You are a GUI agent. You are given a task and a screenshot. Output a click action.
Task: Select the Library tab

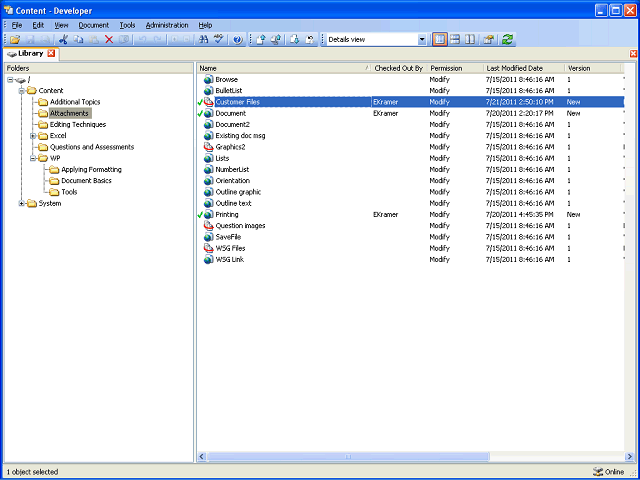coord(31,53)
